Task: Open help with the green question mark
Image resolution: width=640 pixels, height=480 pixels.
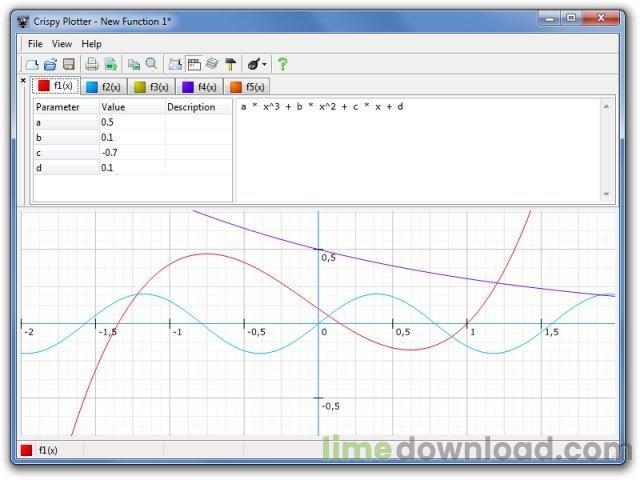Action: [x=282, y=64]
